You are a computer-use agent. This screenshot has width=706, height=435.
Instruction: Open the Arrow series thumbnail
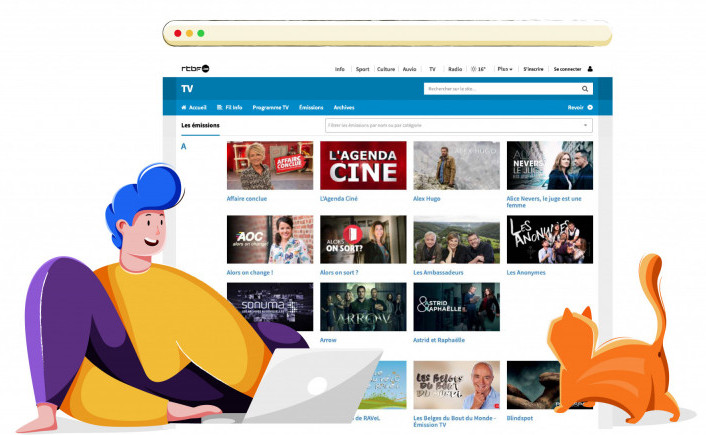point(363,306)
